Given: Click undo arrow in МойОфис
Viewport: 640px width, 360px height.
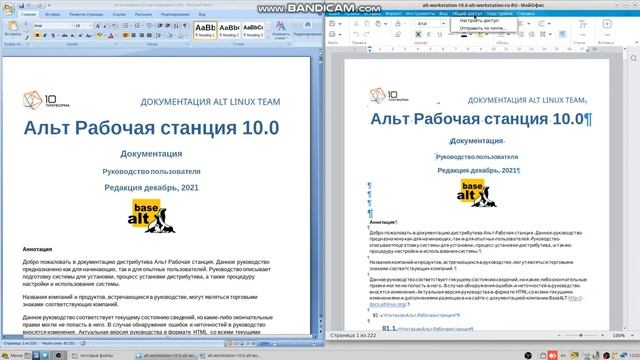Looking at the screenshot, I should point(356,34).
